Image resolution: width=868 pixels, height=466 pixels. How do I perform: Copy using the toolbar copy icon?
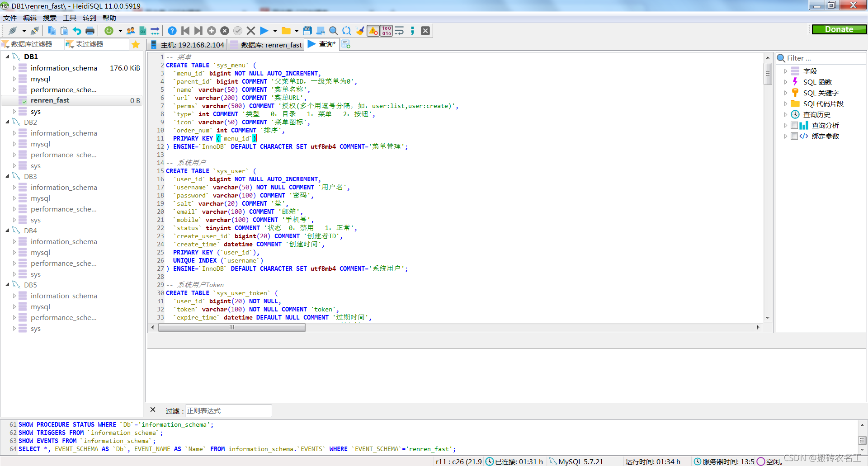point(52,31)
